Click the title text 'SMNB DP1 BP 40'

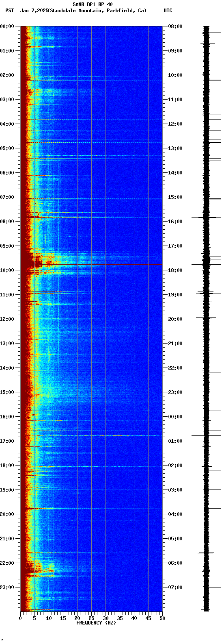93,4
